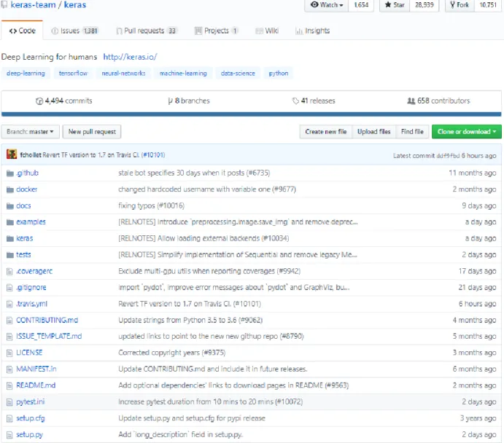
Task: Click the blue language breakdown bar
Action: coord(252,114)
